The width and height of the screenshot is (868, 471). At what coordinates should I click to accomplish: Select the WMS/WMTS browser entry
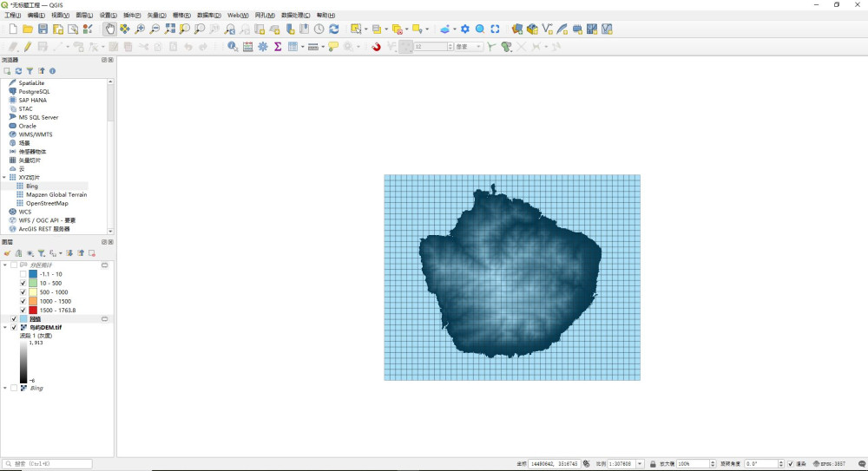tap(36, 134)
